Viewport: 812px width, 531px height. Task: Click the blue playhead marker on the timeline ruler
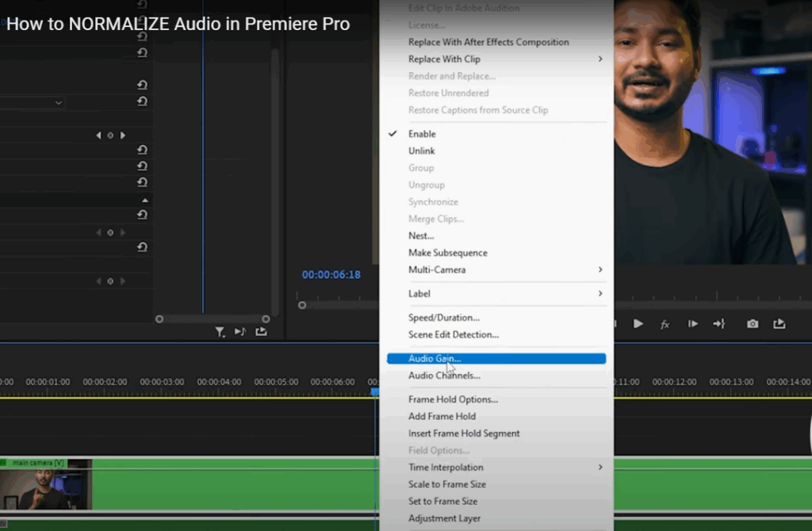point(374,392)
